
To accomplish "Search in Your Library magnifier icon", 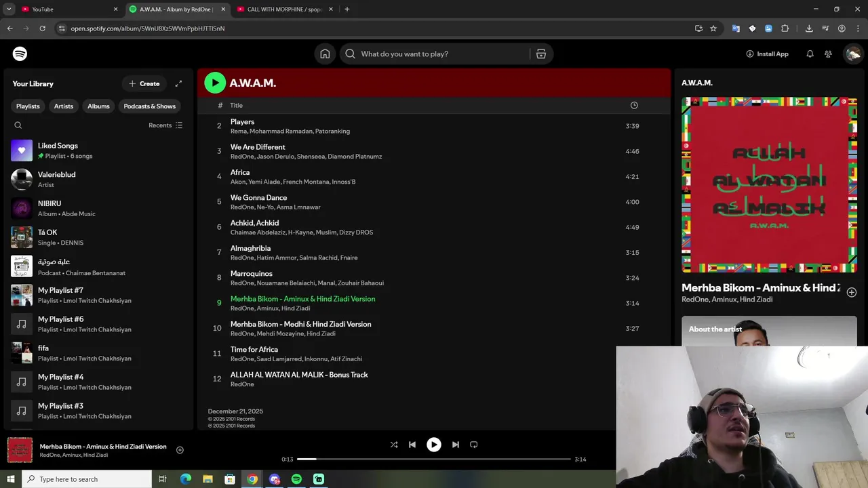I will pyautogui.click(x=18, y=125).
